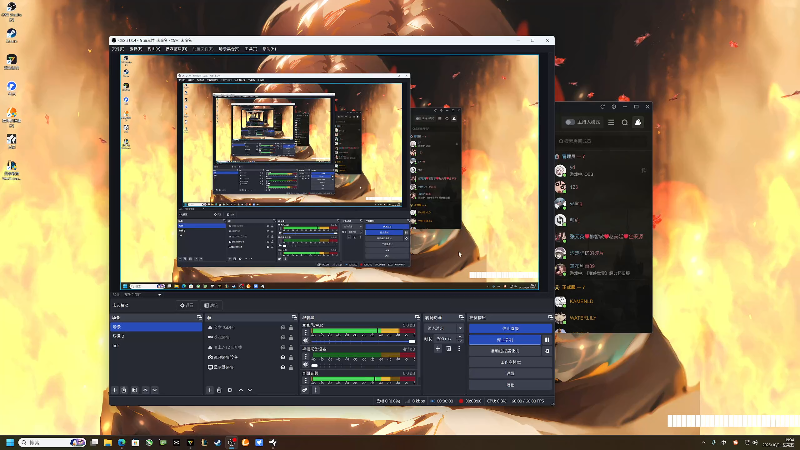The height and width of the screenshot is (450, 800).
Task: Open source properties from the Sources dock toolbar
Action: coord(230,390)
